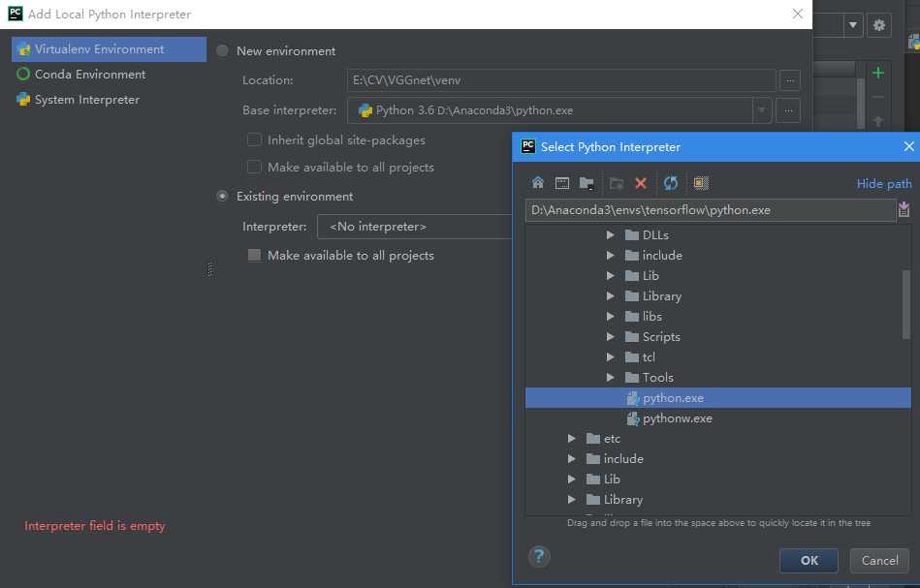Open dropdown arrow beside gear in background window
The width and height of the screenshot is (920, 588).
pos(853,25)
